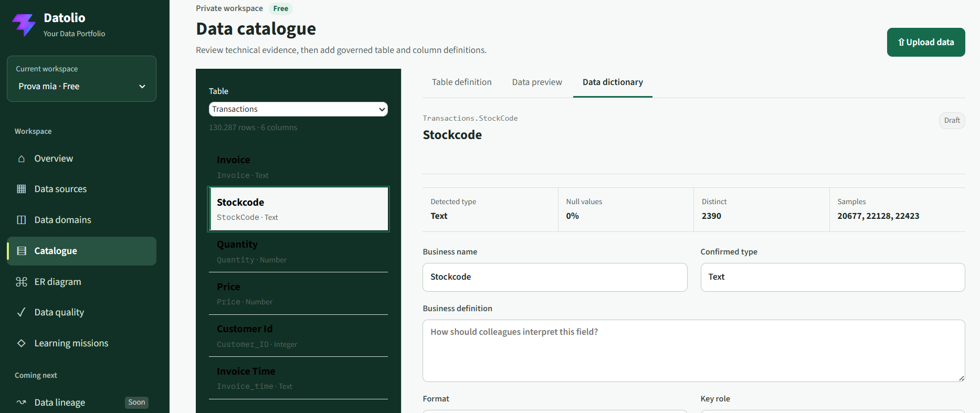
Task: Click the 130.287 rows · 6 columns text
Action: pyautogui.click(x=253, y=128)
